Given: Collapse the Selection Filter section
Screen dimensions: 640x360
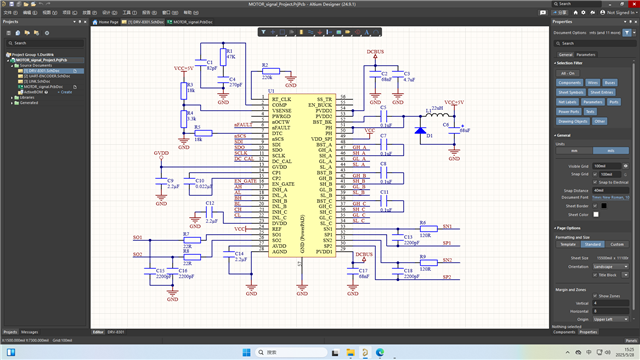Looking at the screenshot, I should tap(555, 63).
